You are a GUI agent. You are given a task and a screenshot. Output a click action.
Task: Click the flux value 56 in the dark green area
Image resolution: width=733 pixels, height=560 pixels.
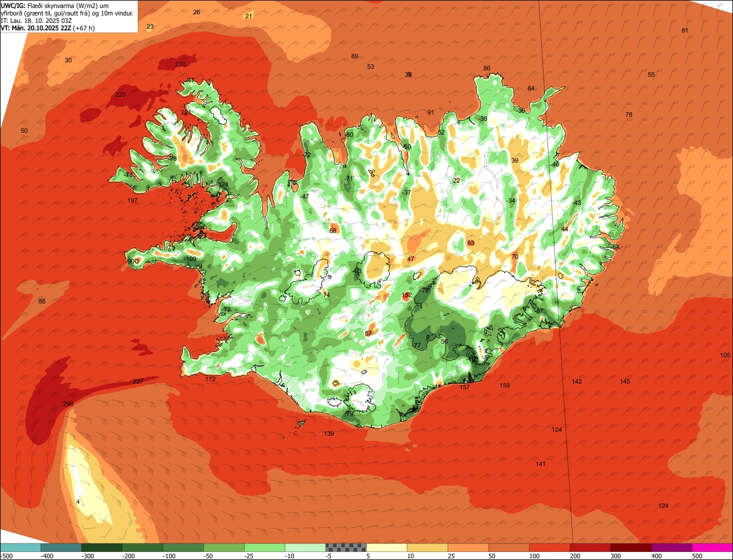pos(444,341)
